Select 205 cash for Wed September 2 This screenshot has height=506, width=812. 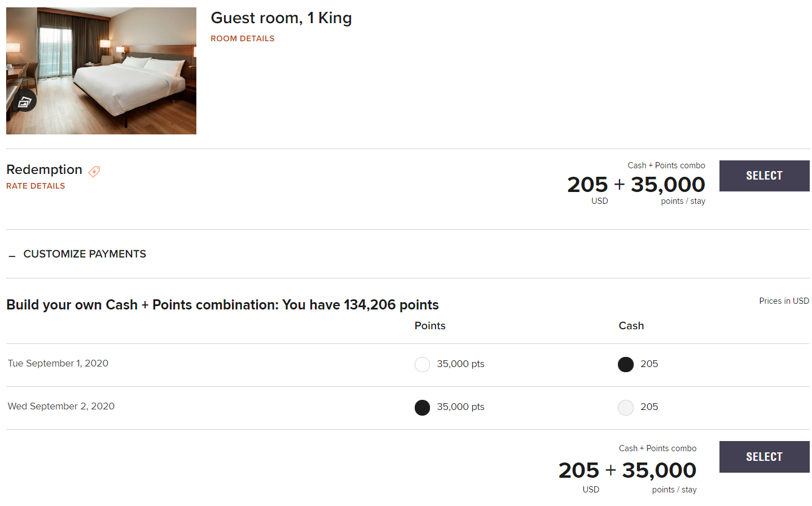click(x=626, y=407)
